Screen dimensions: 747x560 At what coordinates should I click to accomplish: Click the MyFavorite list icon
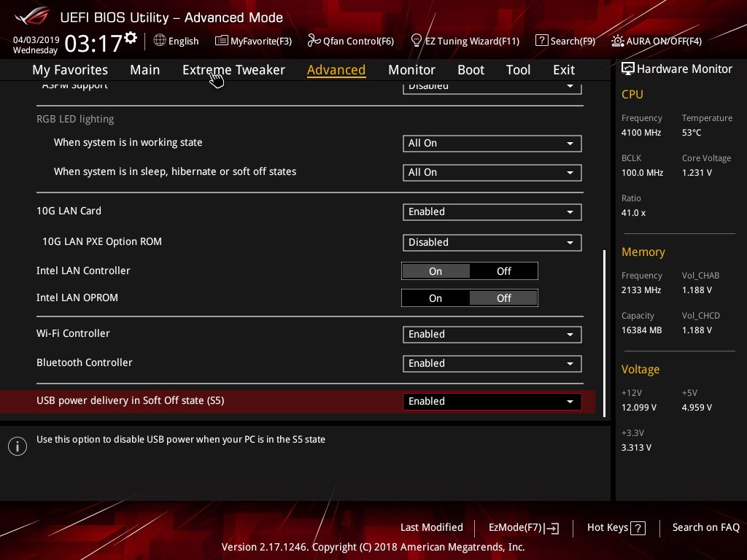(x=221, y=41)
